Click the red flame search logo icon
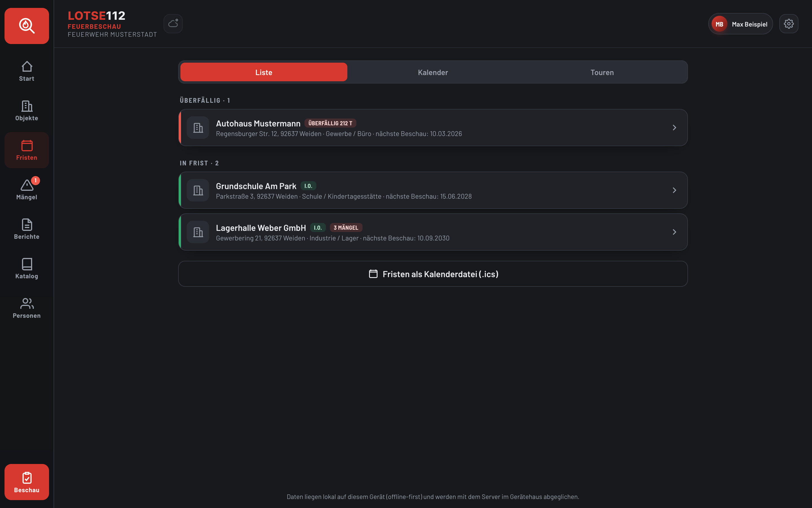812x508 pixels. pyautogui.click(x=27, y=26)
